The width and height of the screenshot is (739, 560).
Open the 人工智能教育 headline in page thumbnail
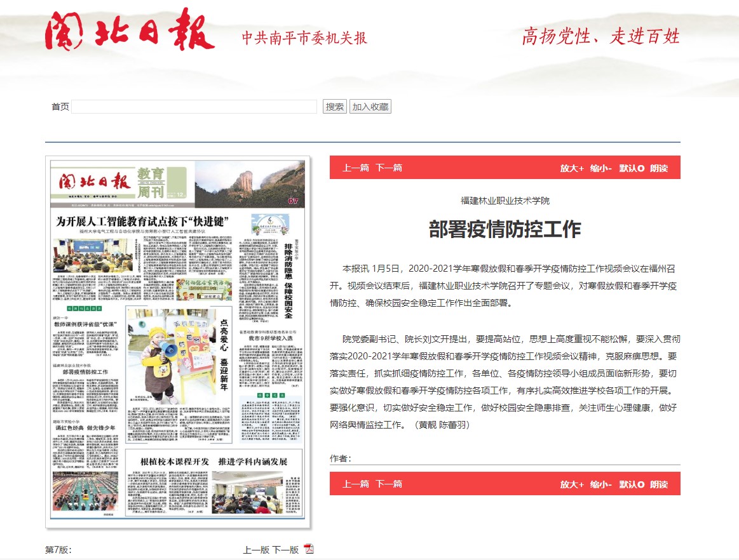pyautogui.click(x=143, y=222)
